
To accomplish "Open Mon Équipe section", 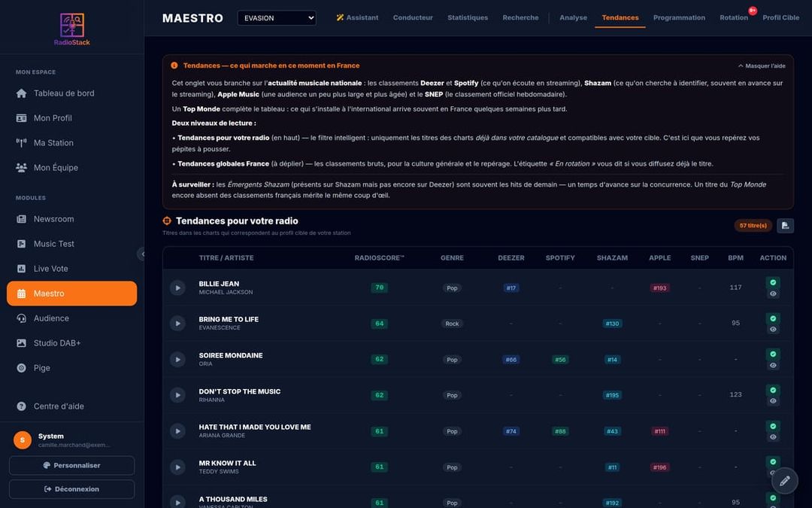I will (71, 168).
